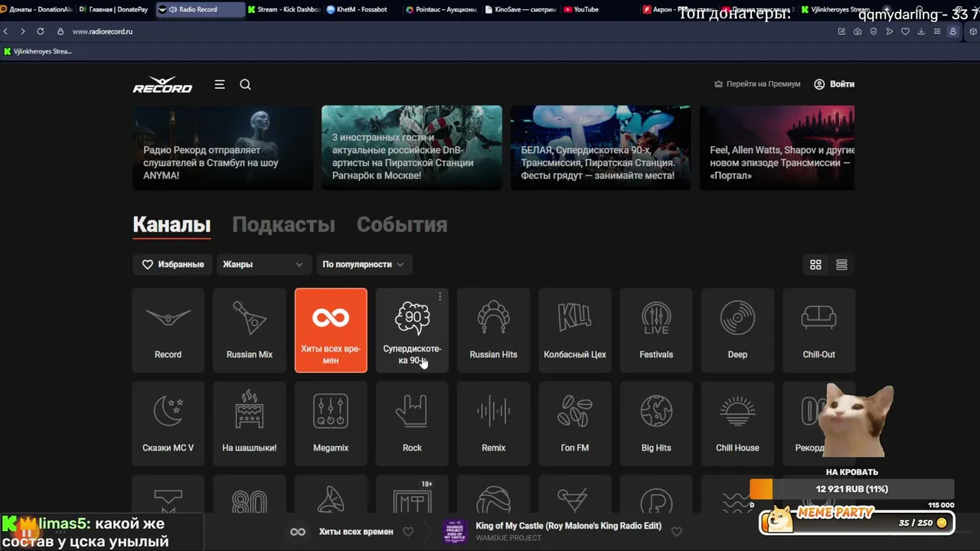Select the Record channel tile
The height and width of the screenshot is (551, 980).
(168, 330)
